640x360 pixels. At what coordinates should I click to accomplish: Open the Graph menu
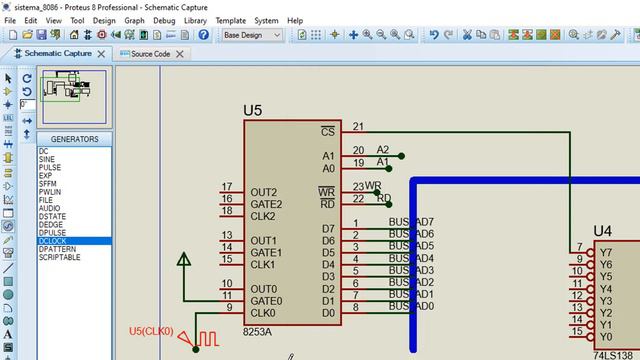[x=134, y=20]
